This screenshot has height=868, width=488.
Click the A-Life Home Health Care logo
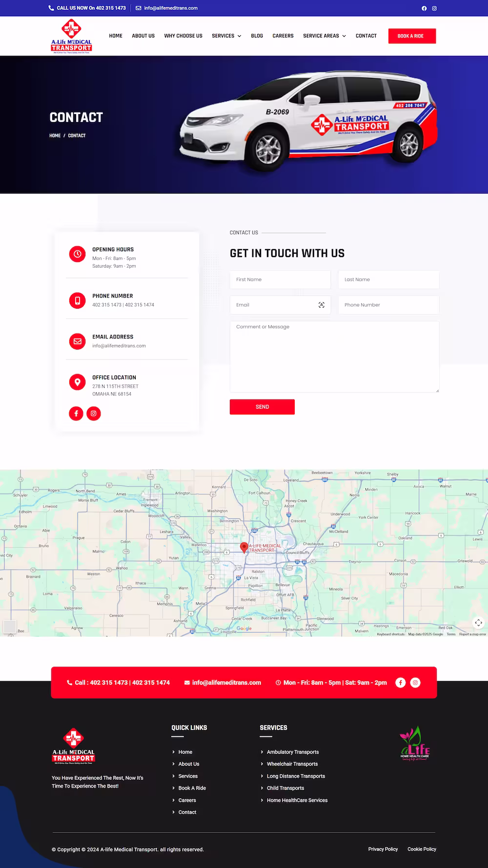coord(415,744)
